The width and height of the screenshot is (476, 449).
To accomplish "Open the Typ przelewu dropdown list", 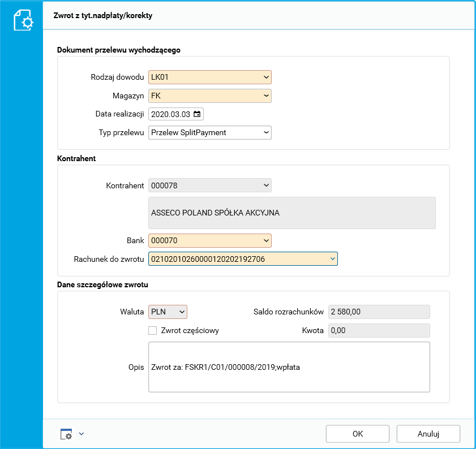I will 266,132.
